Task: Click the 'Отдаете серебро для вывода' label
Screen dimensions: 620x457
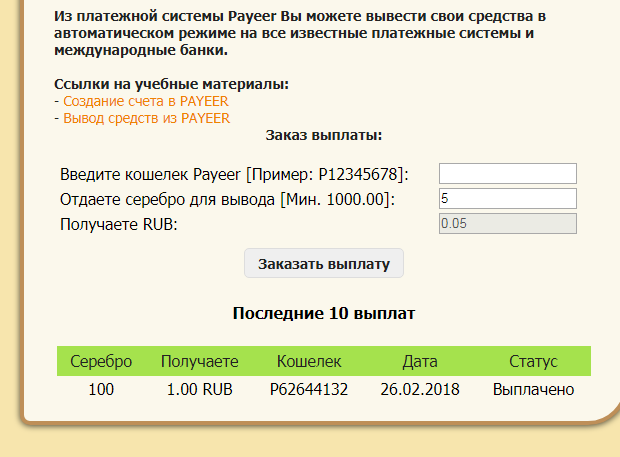Action: coord(227,199)
